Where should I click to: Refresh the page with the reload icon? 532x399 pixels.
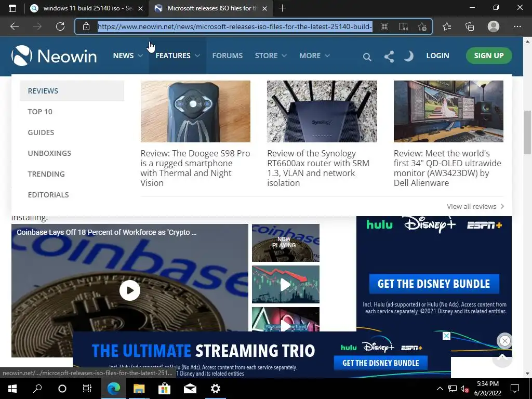point(60,26)
